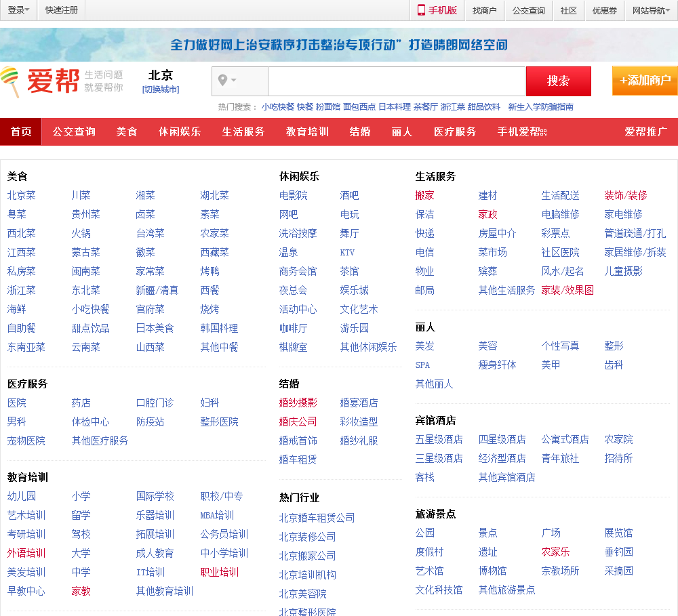Viewport: 678px width, 616px height.
Task: Click the red 搜索 button
Action: pos(558,81)
